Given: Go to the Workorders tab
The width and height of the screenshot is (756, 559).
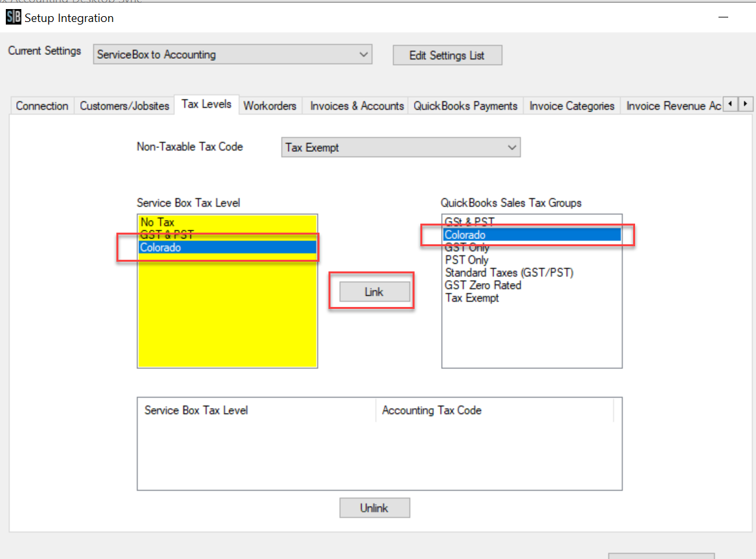Looking at the screenshot, I should pos(270,106).
